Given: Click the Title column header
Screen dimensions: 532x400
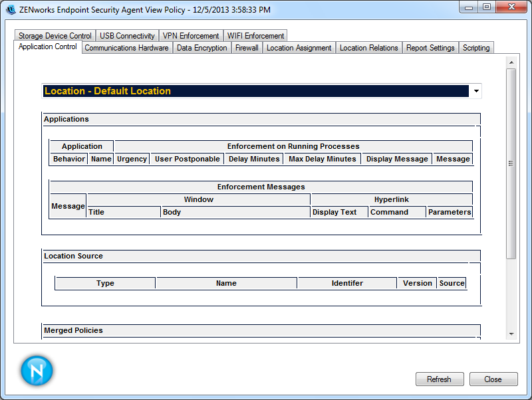Looking at the screenshot, I should (124, 212).
